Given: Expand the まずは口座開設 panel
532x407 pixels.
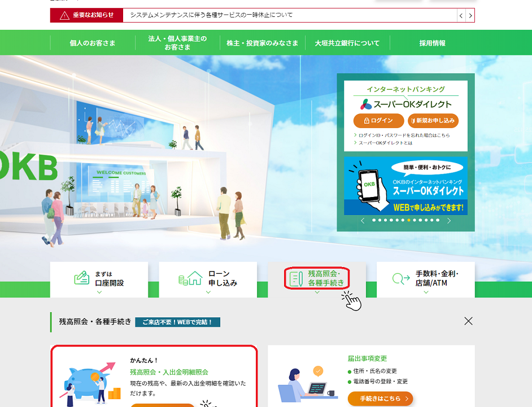Looking at the screenshot, I should (x=99, y=279).
